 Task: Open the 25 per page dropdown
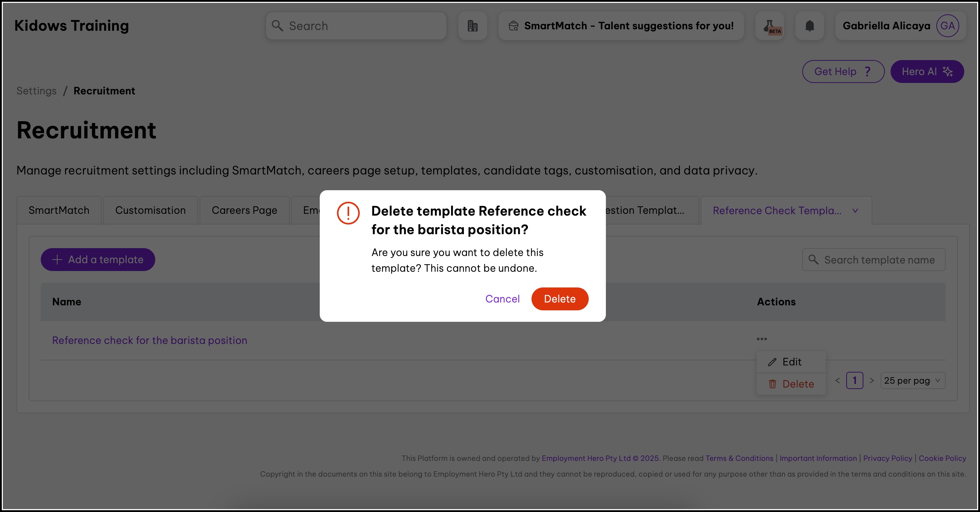tap(912, 380)
